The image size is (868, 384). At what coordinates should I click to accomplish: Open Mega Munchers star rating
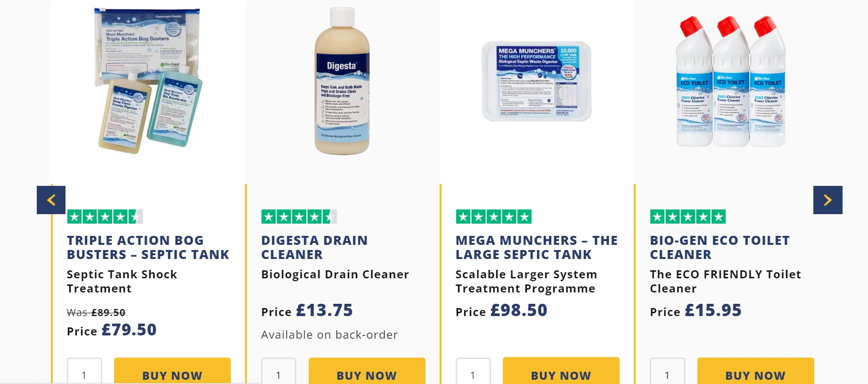coord(493,217)
